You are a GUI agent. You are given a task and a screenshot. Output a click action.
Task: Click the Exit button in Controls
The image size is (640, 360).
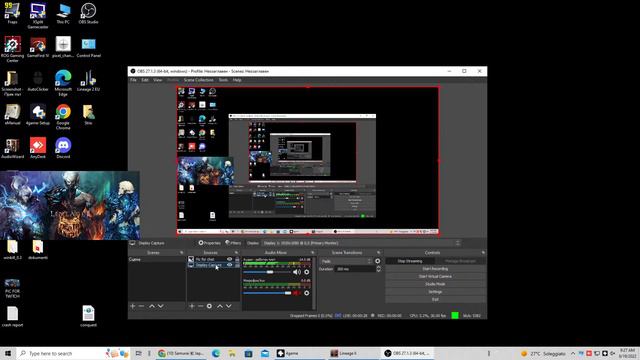coord(436,300)
